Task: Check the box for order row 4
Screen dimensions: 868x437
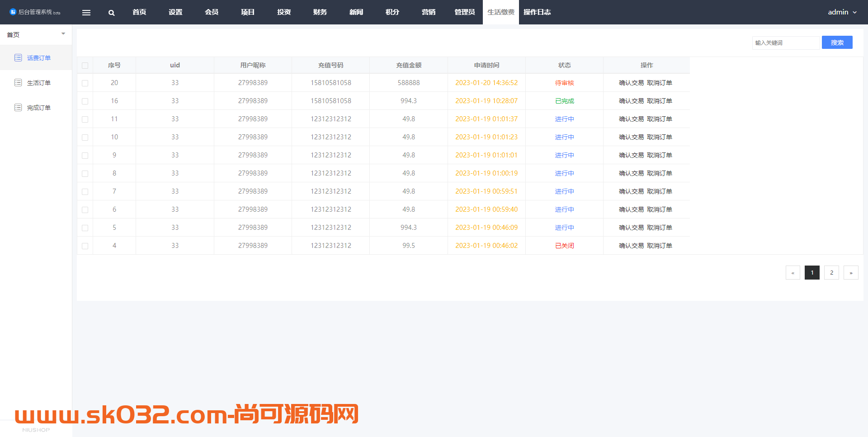Action: pos(85,246)
